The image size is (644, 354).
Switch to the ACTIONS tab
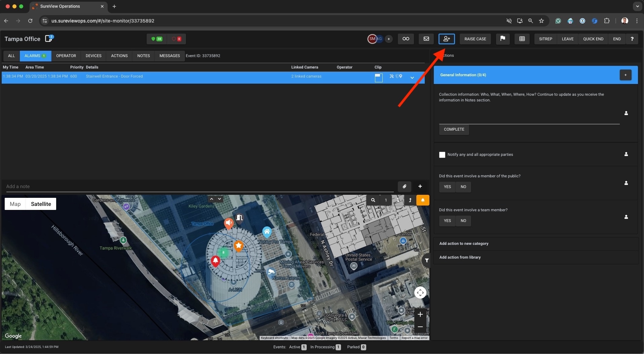coord(119,56)
